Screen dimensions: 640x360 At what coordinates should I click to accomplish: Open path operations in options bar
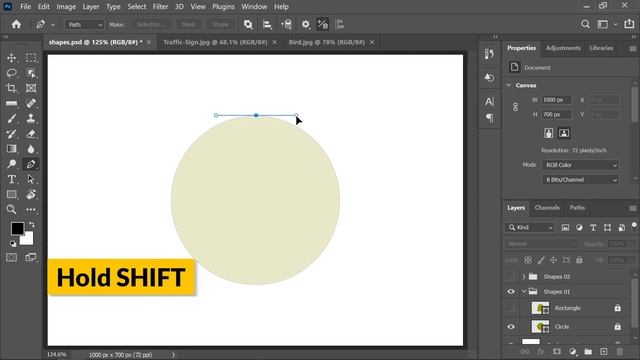pyautogui.click(x=248, y=24)
